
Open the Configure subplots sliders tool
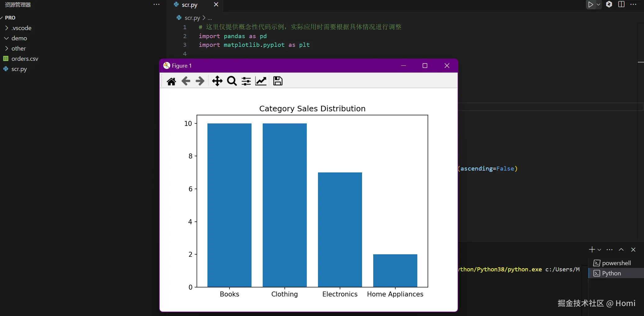(x=246, y=81)
